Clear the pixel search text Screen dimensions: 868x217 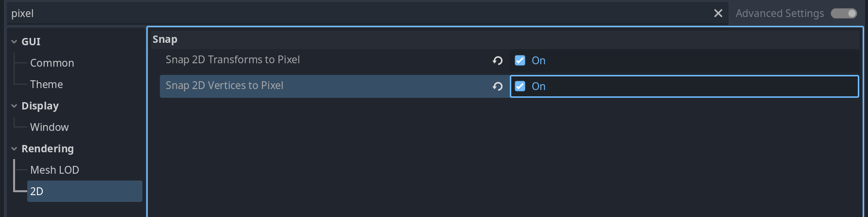point(718,14)
